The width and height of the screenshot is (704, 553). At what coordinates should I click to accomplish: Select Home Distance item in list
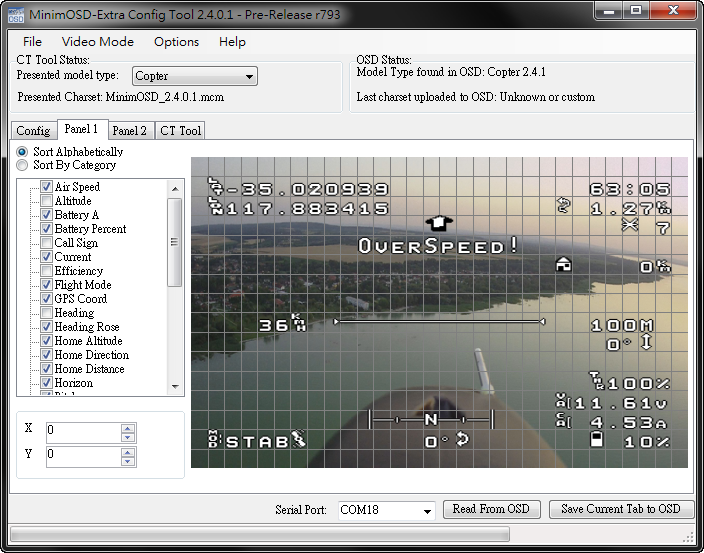(89, 369)
